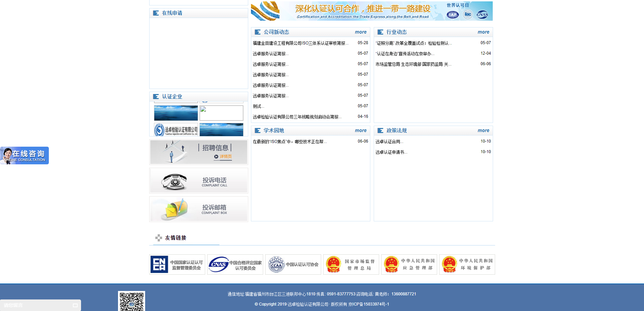644x311 pixels.
Task: Click the online consultation floating widget
Action: click(24, 155)
